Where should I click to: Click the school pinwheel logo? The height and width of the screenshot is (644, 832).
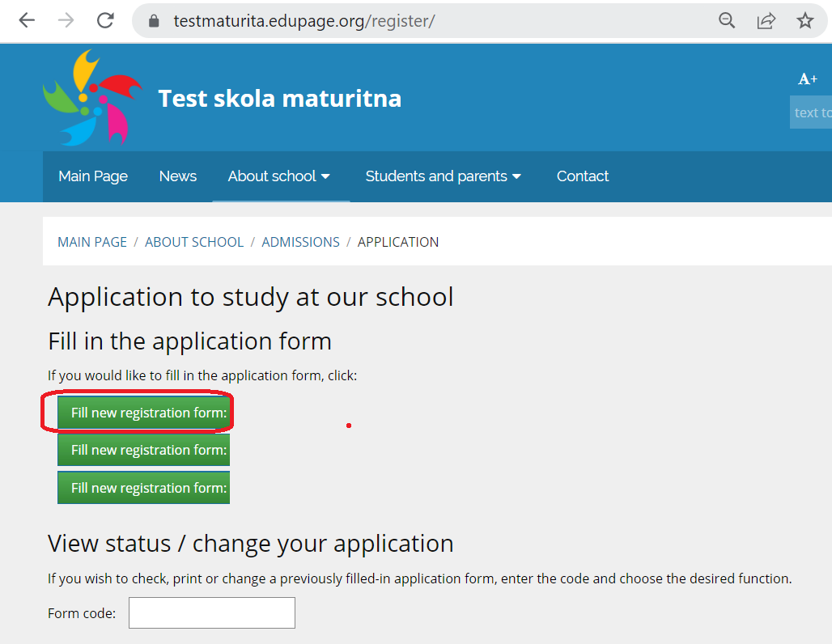(x=91, y=98)
